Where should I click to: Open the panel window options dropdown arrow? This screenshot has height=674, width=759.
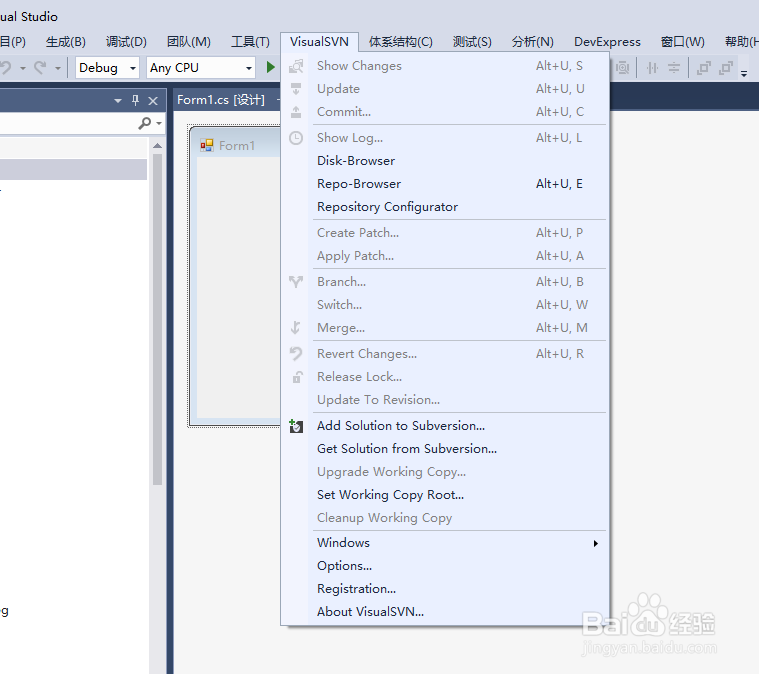coord(118,101)
